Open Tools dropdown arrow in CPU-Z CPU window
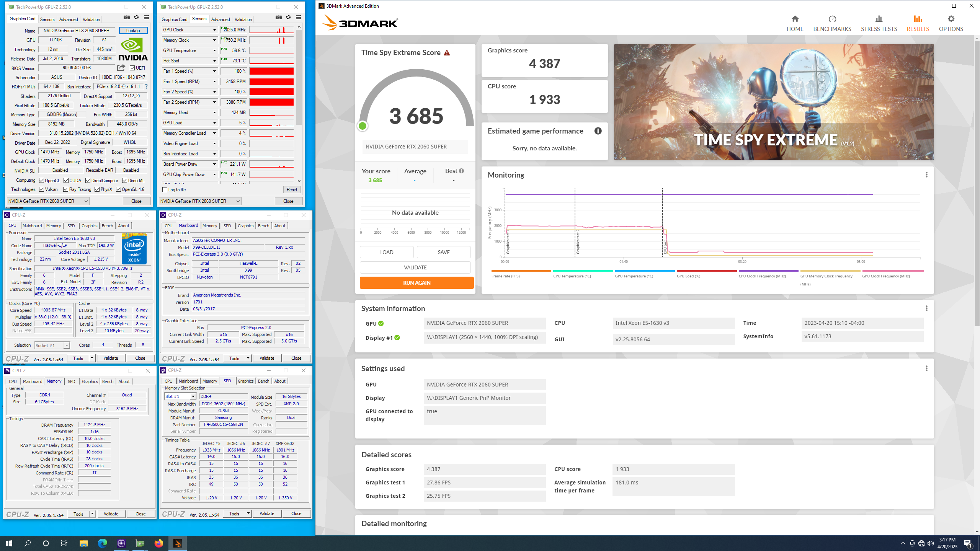The width and height of the screenshot is (980, 551). click(x=92, y=358)
